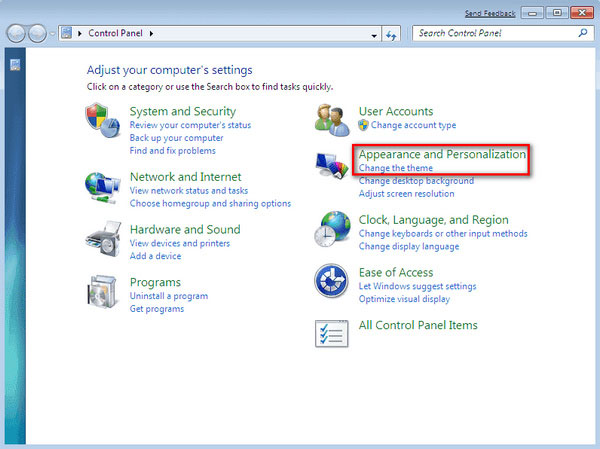Open Ease of Access blue circle icon
The height and width of the screenshot is (449, 600).
331,281
